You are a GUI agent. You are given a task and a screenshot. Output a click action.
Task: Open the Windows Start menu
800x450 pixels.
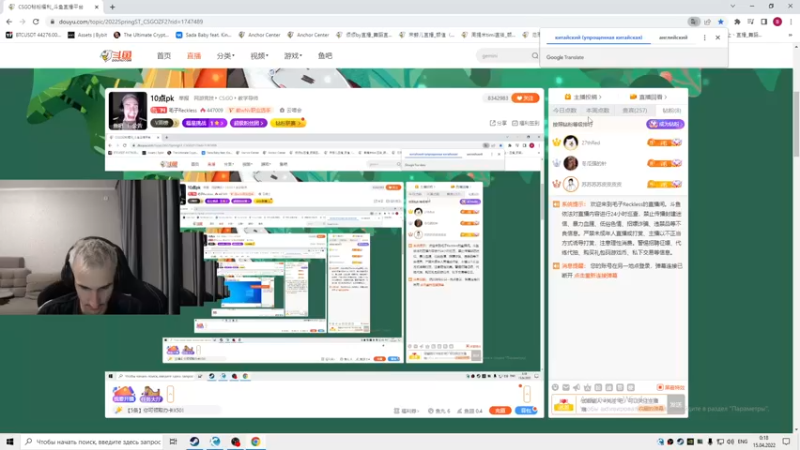click(x=10, y=442)
